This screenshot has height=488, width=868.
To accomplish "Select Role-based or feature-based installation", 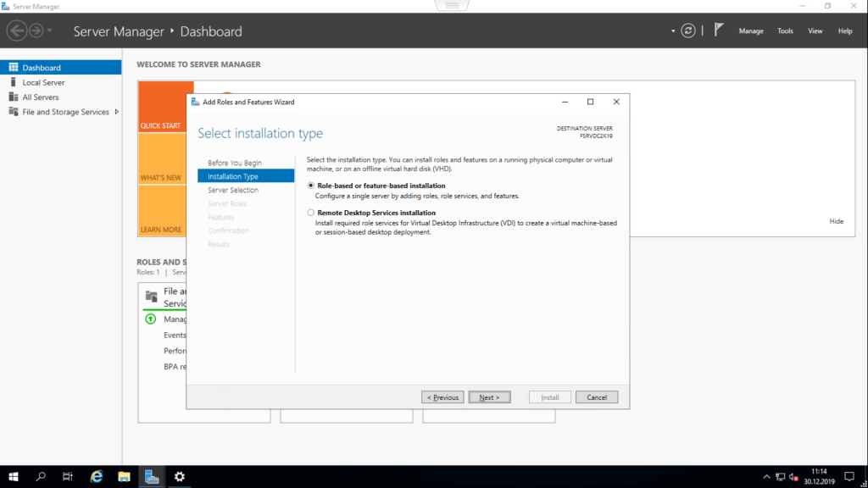I will tap(311, 186).
